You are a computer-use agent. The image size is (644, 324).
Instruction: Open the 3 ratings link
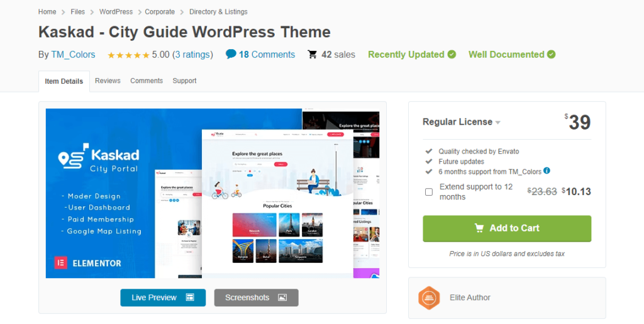tap(192, 55)
